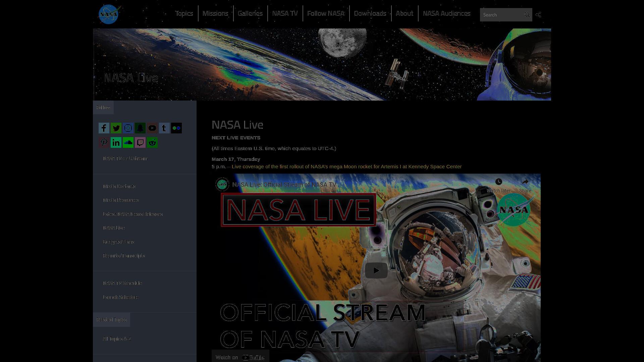Click the share icon beside search
Image resolution: width=644 pixels, height=362 pixels.
click(538, 15)
